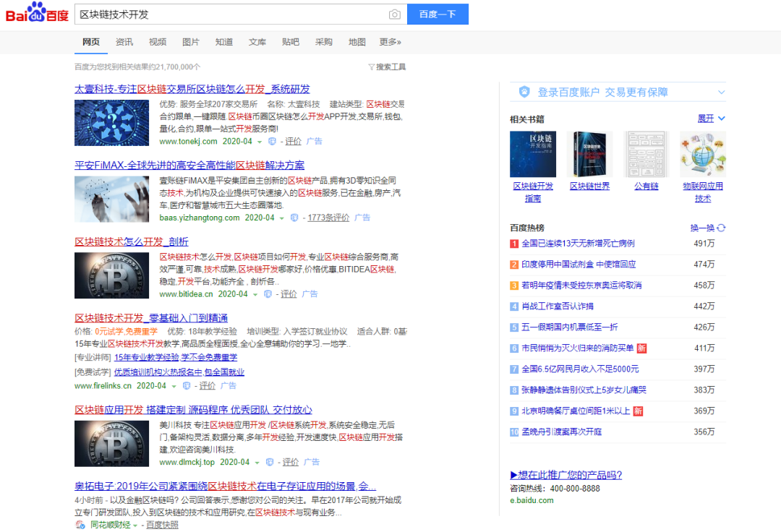Click the 百度一下 search button
Image resolution: width=781 pixels, height=532 pixels.
[438, 14]
